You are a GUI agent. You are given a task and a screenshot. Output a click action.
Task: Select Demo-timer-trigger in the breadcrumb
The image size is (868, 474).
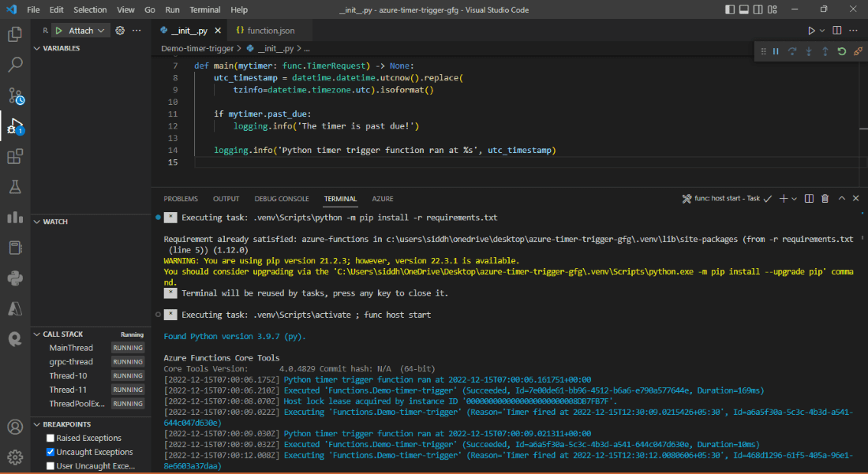tap(197, 49)
